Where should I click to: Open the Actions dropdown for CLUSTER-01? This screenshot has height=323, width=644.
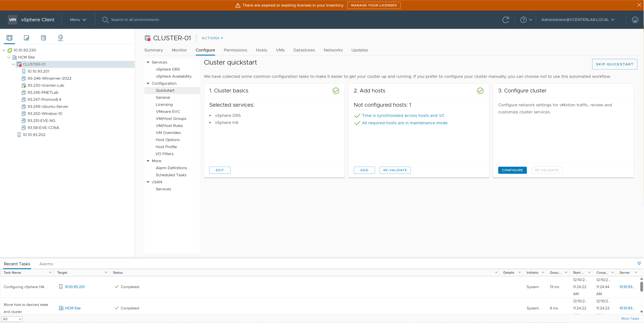coord(212,38)
